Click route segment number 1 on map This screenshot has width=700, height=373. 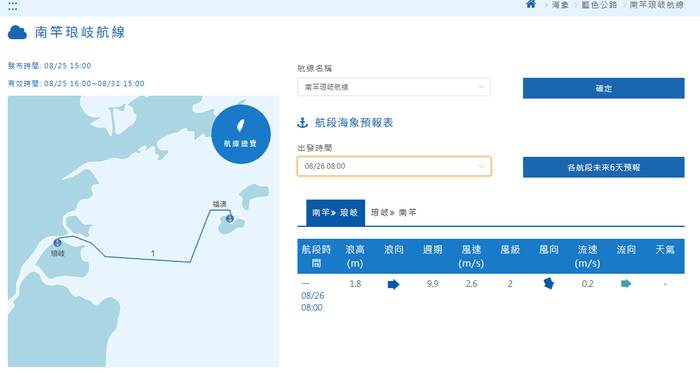(x=153, y=253)
